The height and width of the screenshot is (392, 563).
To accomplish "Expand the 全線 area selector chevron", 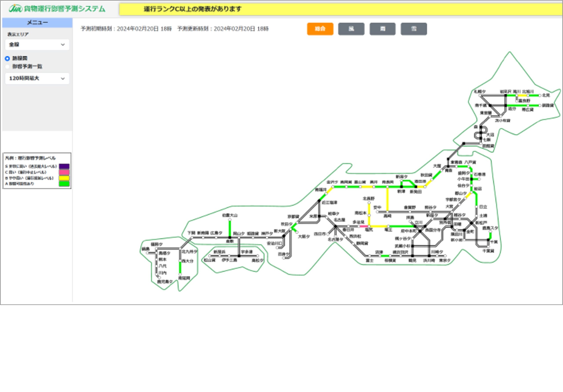I will pos(63,45).
